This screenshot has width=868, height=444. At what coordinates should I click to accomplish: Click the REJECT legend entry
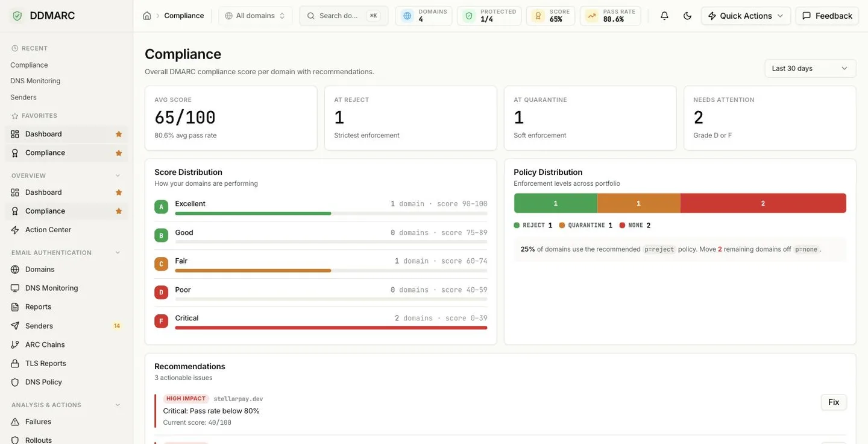pyautogui.click(x=533, y=225)
